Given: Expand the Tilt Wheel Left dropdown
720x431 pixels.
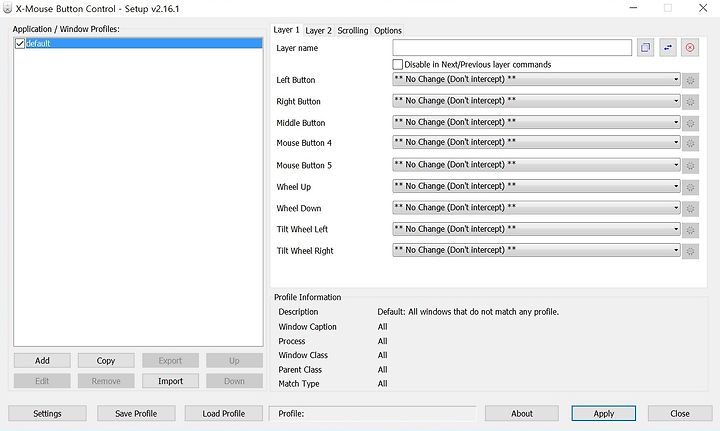Looking at the screenshot, I should pos(536,229).
